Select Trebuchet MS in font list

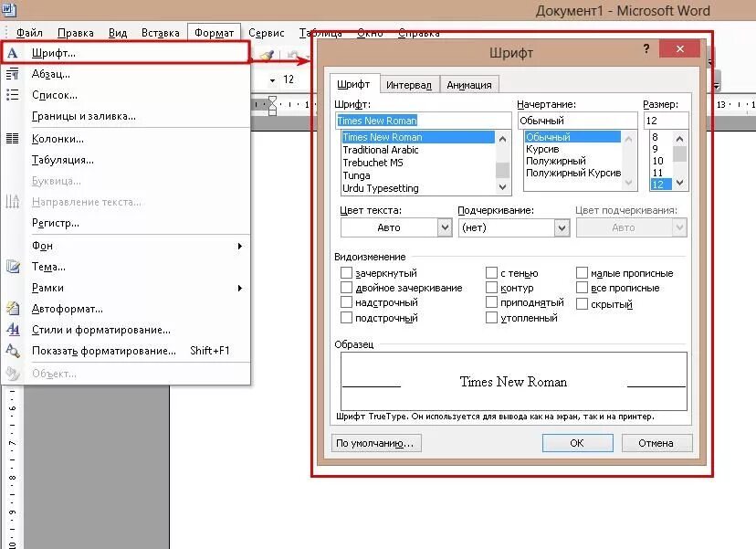point(418,163)
